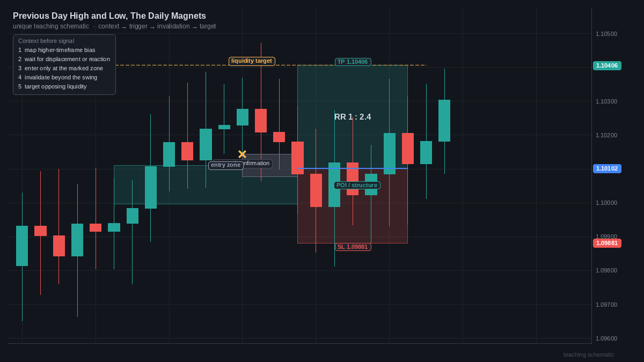This screenshot has width=644, height=362.
Task: Select step 4 'invalidate beyond the swing'
Action: [58, 77]
